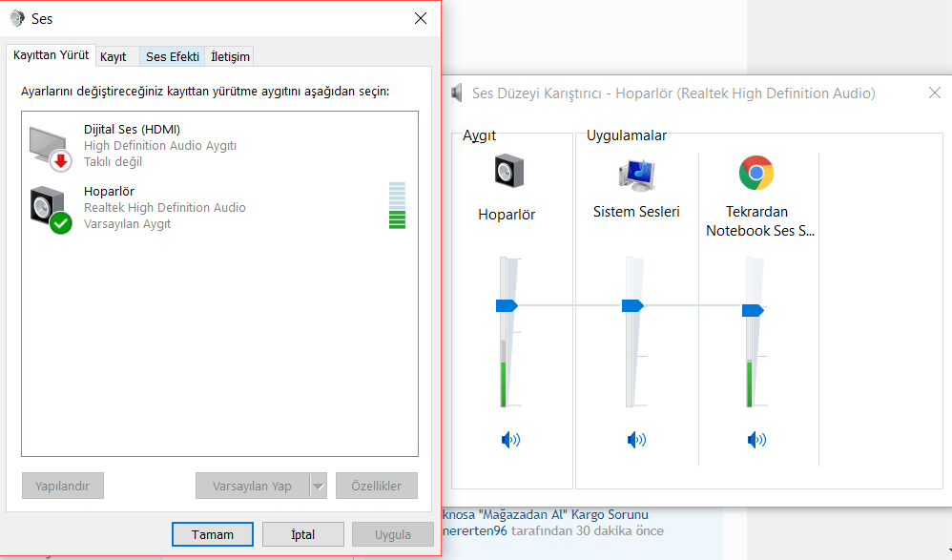
Task: Open the Ses Efekti tab
Action: coord(173,56)
